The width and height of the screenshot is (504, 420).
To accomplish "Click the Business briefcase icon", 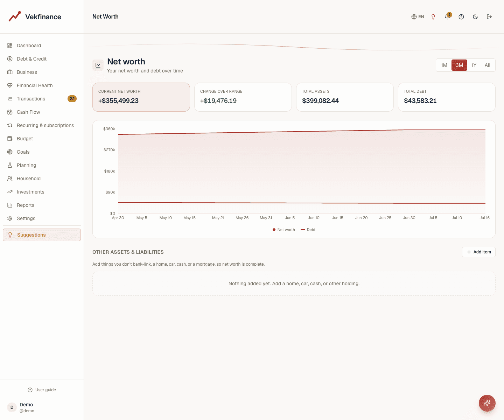I will click(x=10, y=72).
